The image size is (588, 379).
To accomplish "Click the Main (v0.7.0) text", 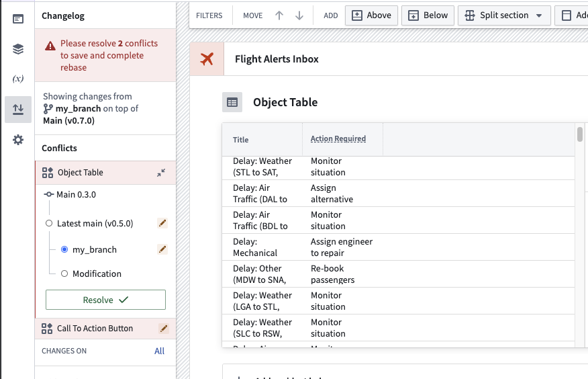I will pyautogui.click(x=68, y=120).
